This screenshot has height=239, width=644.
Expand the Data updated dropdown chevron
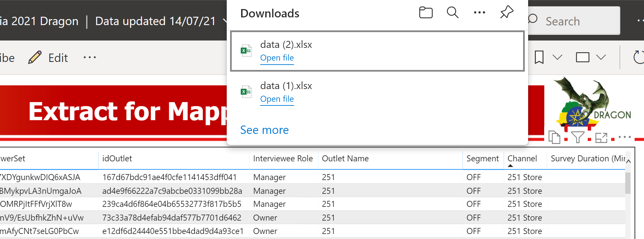coord(225,21)
